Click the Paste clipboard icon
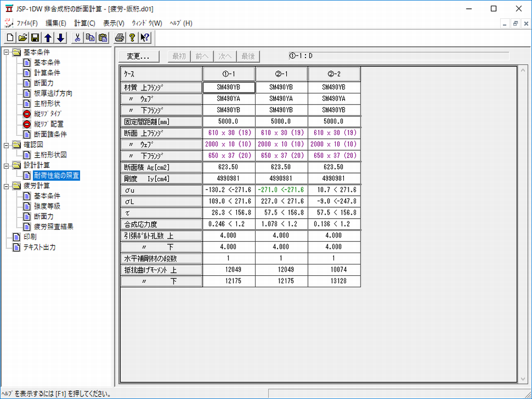The image size is (532, 399). click(102, 37)
